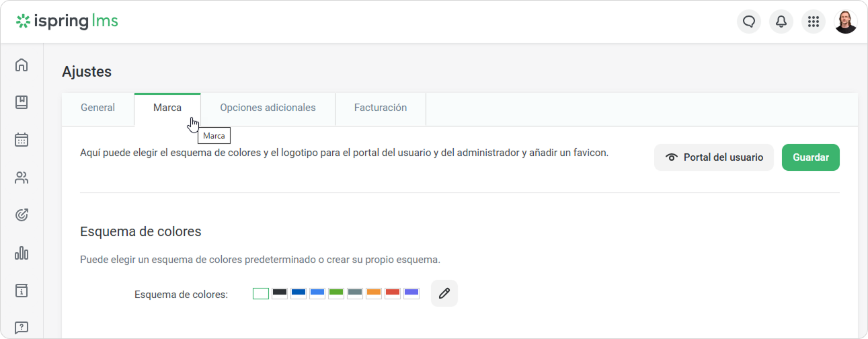Open the reports bar chart icon
The image size is (868, 339).
coord(22,253)
